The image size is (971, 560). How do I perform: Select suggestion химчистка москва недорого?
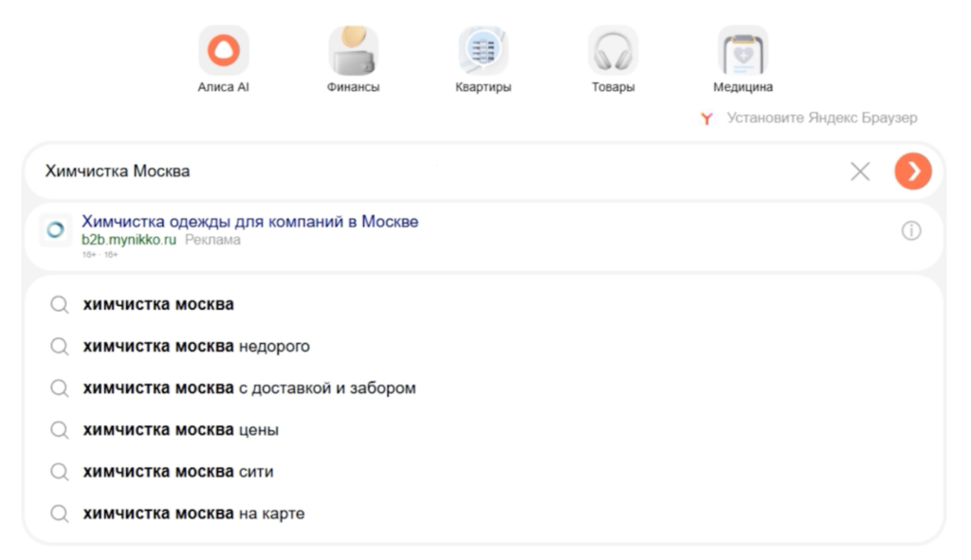196,347
